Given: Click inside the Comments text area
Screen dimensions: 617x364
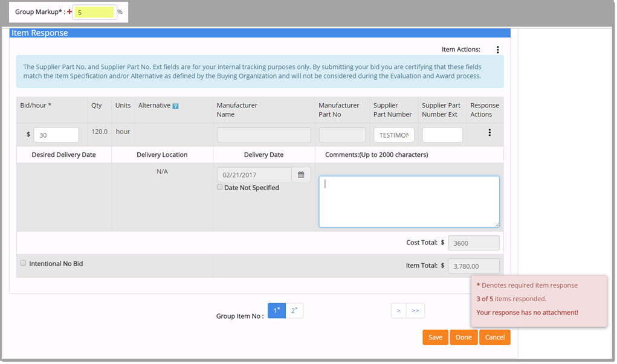Looking at the screenshot, I should [x=409, y=202].
